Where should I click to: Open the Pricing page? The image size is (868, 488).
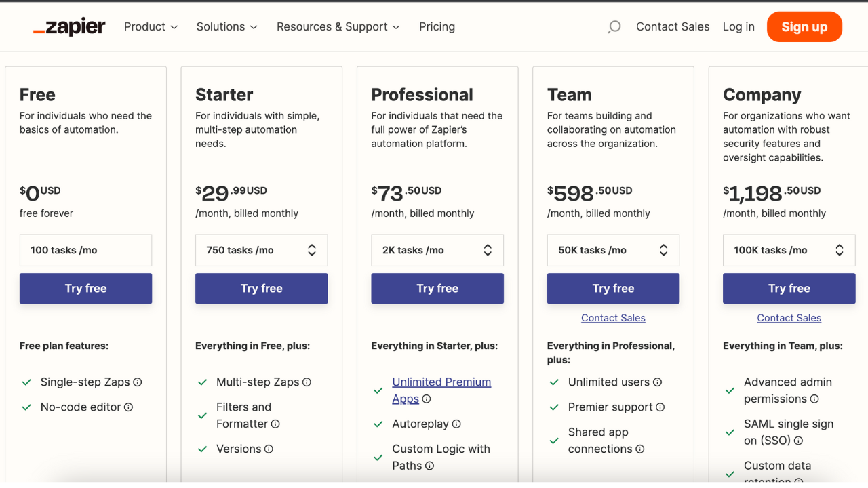(x=437, y=27)
